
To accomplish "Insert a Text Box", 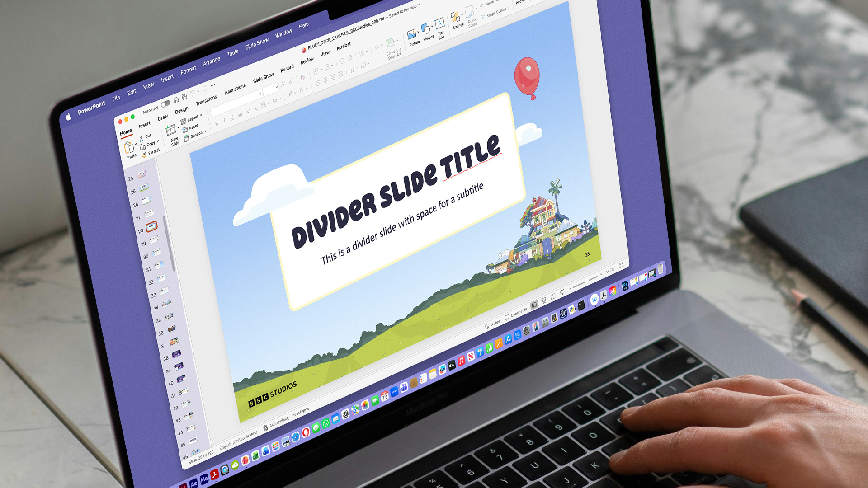I will point(439,23).
